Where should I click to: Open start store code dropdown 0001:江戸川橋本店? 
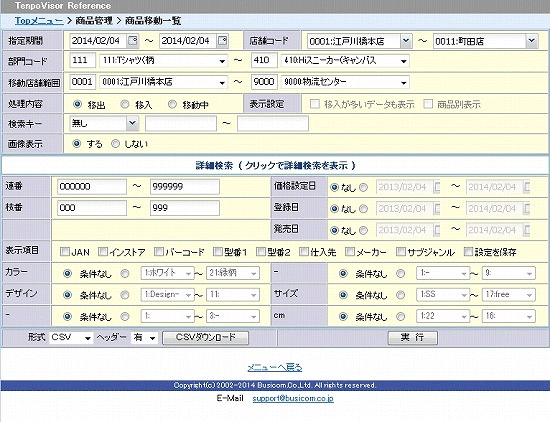pos(359,41)
